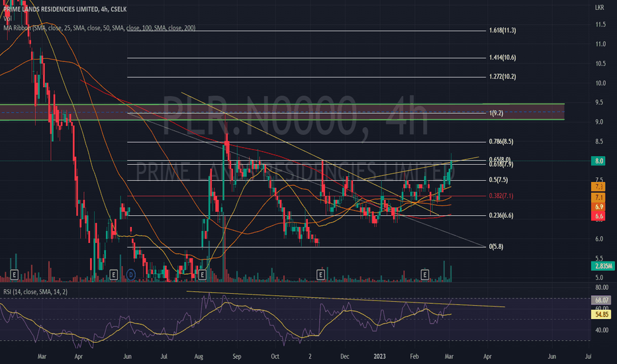Click the 9.0 price axis label

[x=599, y=122]
